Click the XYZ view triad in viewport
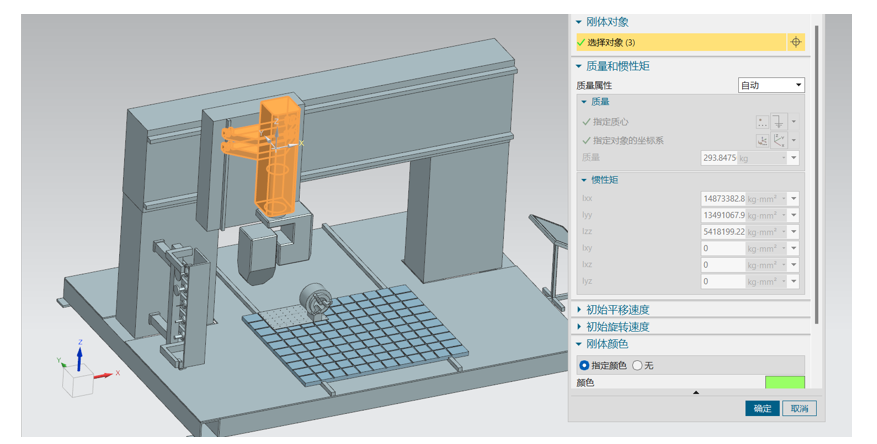 pyautogui.click(x=80, y=373)
